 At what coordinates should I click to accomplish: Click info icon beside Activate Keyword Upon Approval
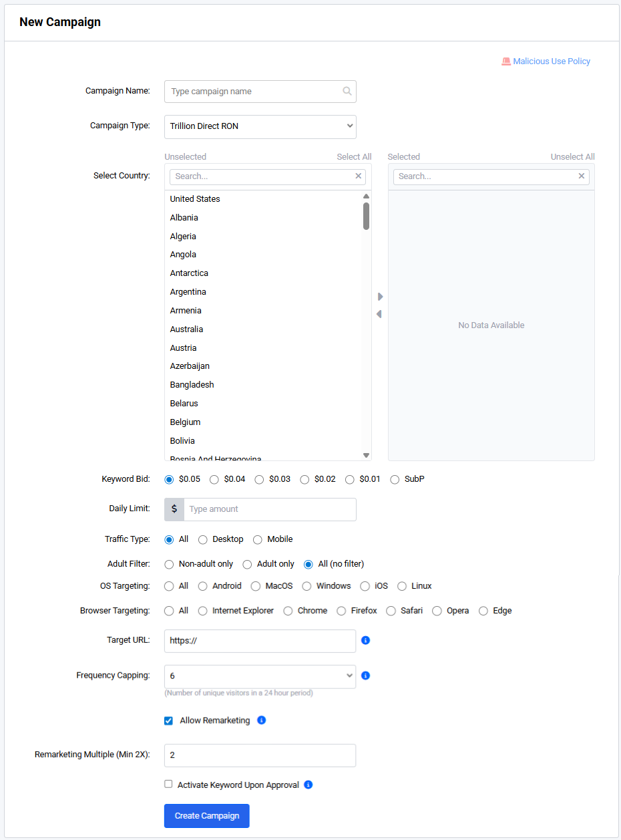[x=308, y=785]
